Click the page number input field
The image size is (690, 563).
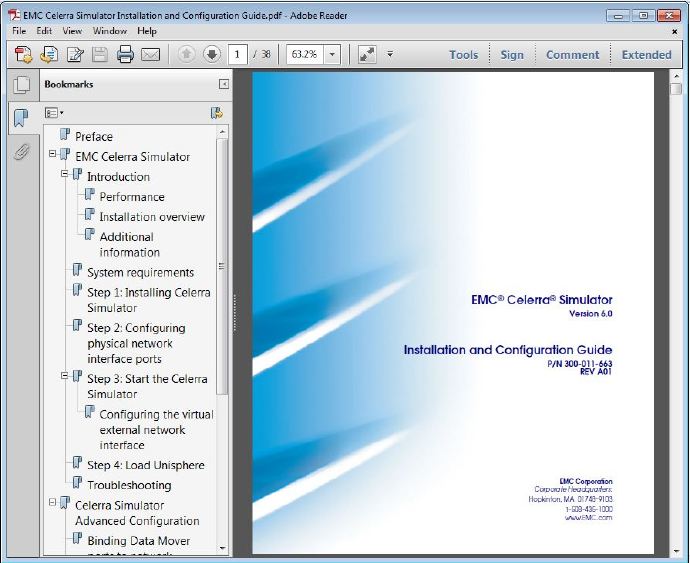click(238, 54)
